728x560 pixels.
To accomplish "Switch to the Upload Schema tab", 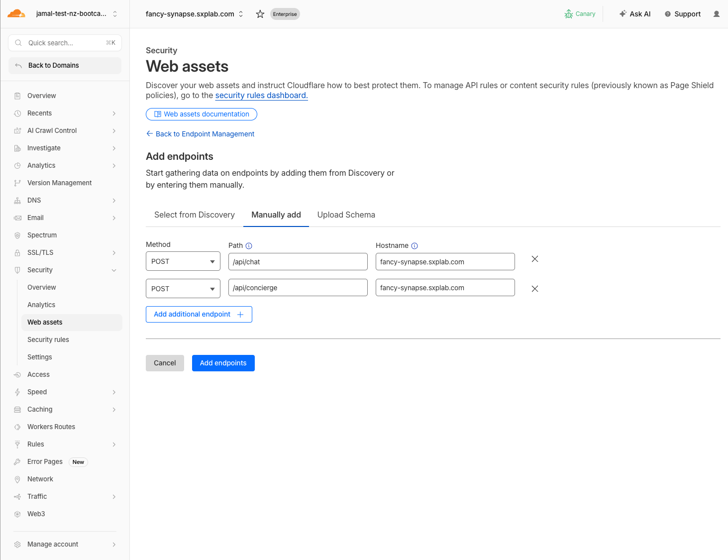I will click(x=346, y=215).
